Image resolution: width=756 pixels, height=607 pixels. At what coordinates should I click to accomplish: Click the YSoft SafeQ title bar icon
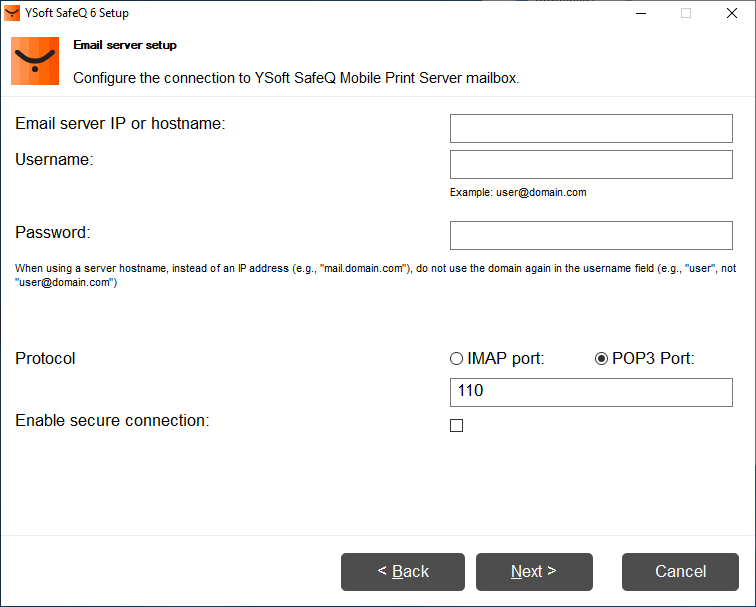13,13
